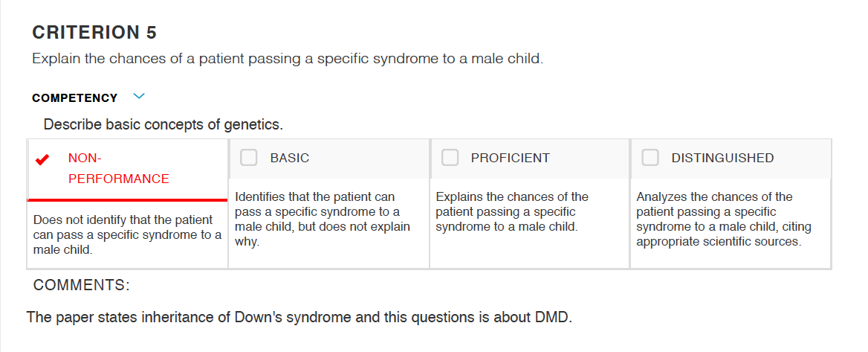Check the Proficient rating checkbox
The height and width of the screenshot is (352, 868).
tap(450, 158)
